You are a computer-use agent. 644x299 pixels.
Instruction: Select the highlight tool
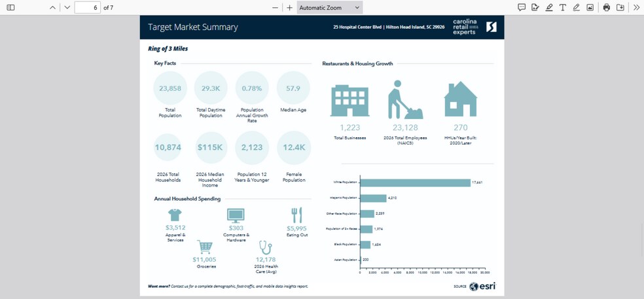pyautogui.click(x=549, y=7)
